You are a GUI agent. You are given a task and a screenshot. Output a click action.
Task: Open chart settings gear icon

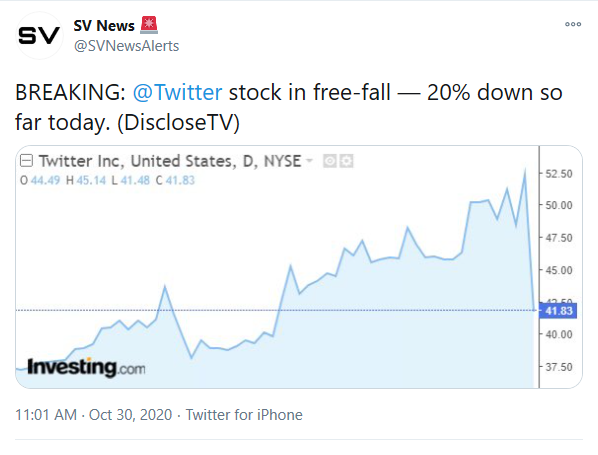(347, 161)
